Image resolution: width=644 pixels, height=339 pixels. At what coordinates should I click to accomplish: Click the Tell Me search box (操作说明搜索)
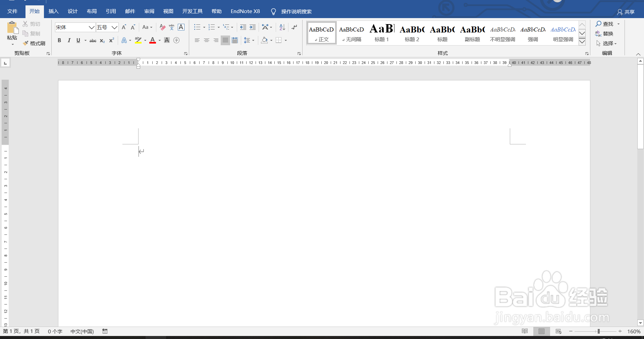pos(296,12)
